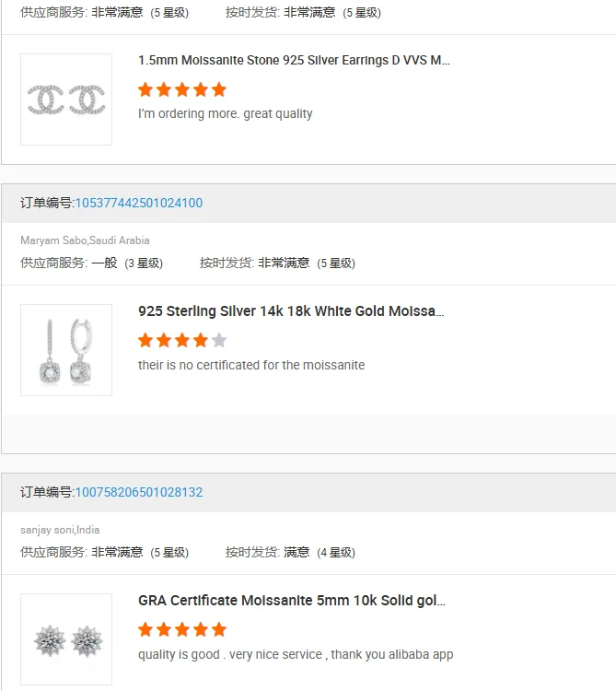Click the five-star rating on the GRA Certificate review
This screenshot has height=691, width=616.
click(182, 629)
